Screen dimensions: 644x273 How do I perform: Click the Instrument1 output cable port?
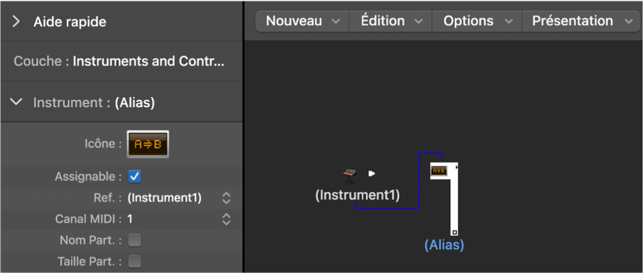point(372,173)
